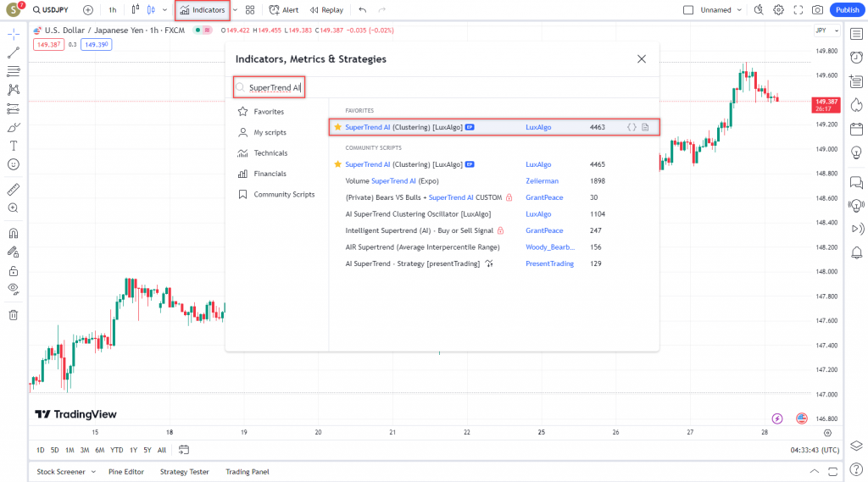
Task: View source code braces of SuperTrend AI
Action: coord(632,127)
